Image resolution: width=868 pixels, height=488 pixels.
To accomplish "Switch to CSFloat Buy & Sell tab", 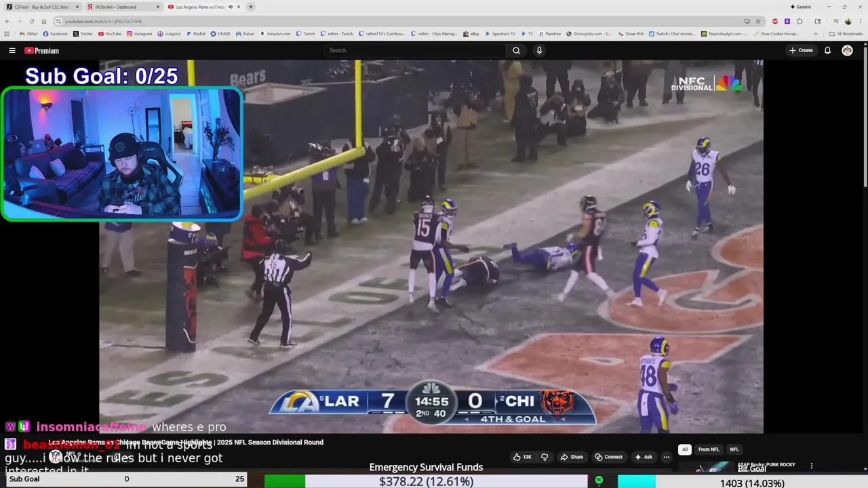I will tap(42, 7).
